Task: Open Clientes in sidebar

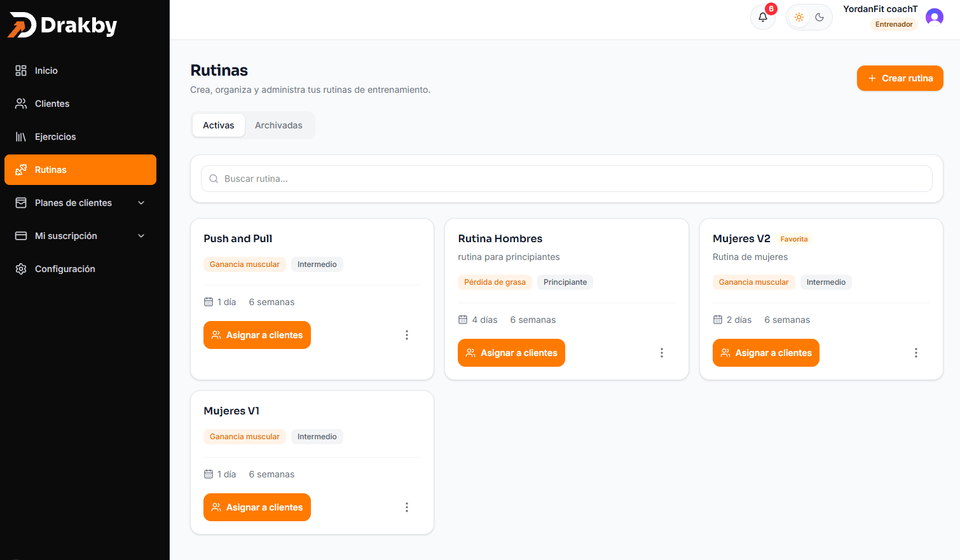Action: click(80, 104)
